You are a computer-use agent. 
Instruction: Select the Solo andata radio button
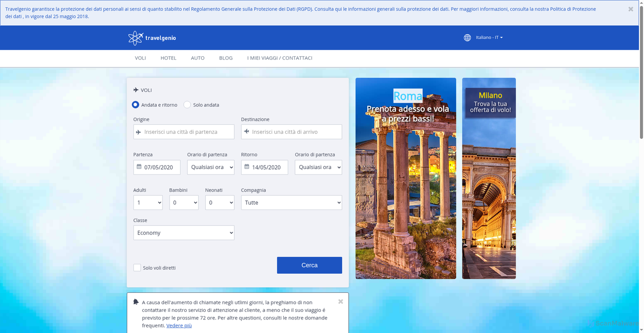pyautogui.click(x=187, y=105)
